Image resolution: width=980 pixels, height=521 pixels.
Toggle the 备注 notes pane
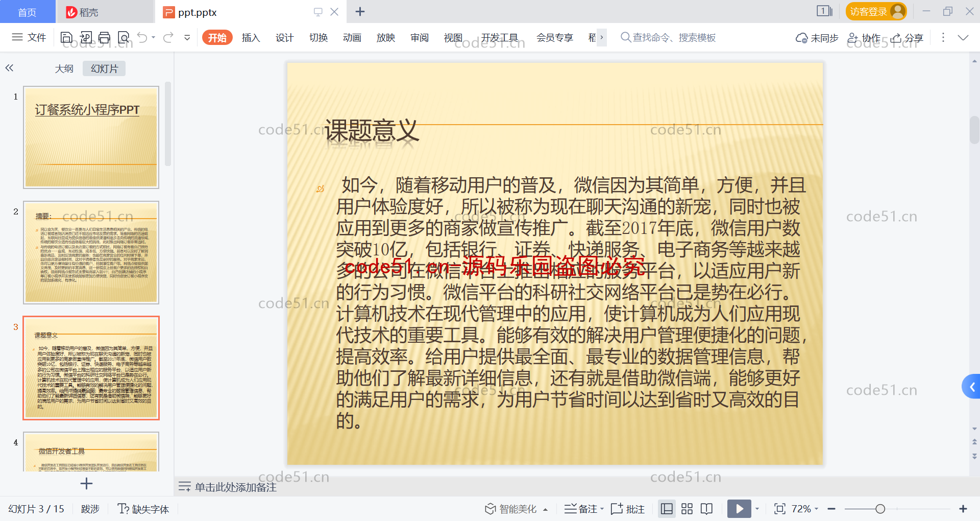[581, 509]
